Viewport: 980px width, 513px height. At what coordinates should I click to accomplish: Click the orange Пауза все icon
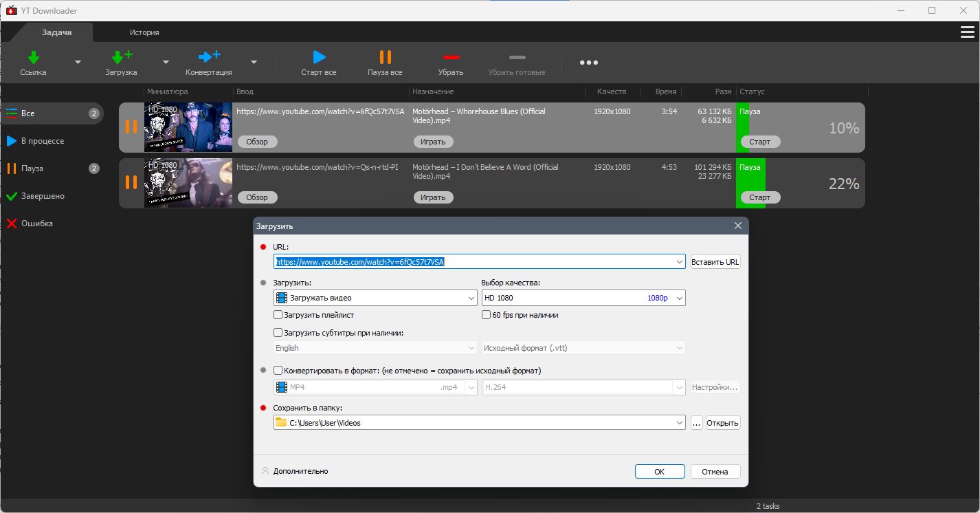point(385,57)
